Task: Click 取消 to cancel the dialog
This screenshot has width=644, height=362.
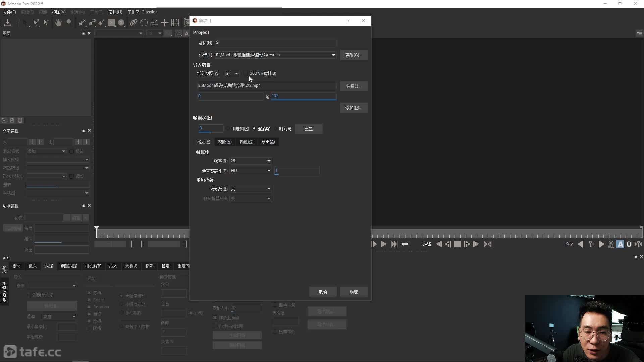Action: click(x=323, y=292)
